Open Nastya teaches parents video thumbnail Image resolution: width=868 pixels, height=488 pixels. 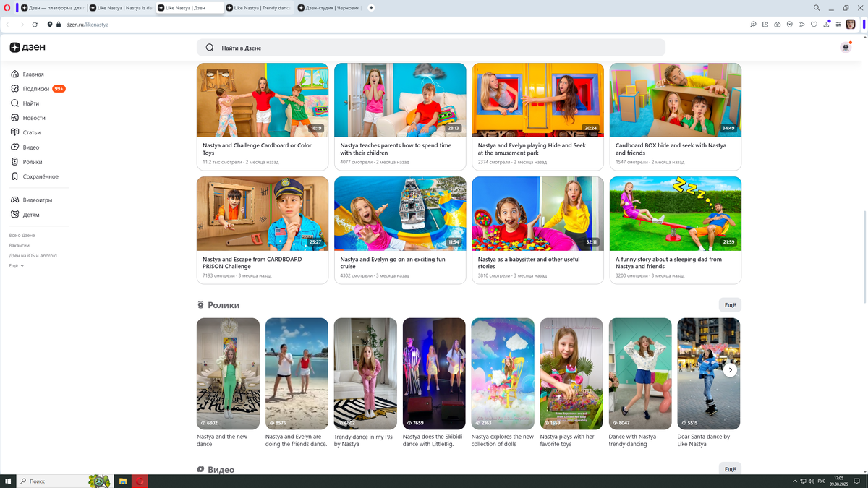(400, 100)
